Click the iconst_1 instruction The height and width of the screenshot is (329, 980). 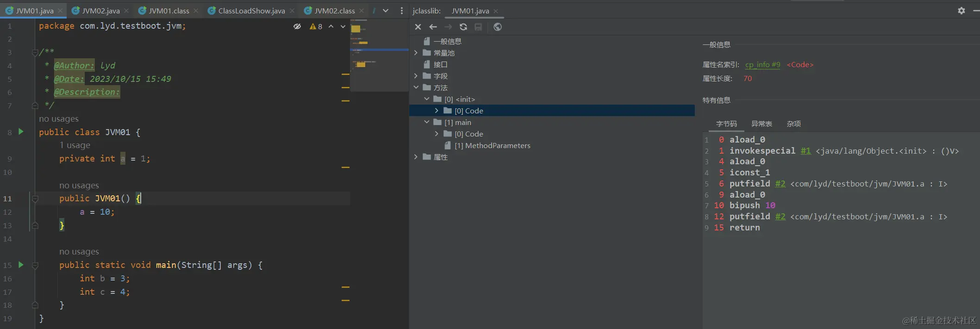coord(750,173)
